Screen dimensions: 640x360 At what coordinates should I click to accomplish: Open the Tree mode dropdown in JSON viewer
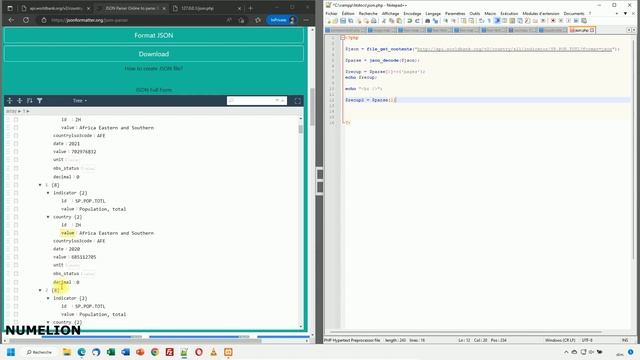pos(80,100)
